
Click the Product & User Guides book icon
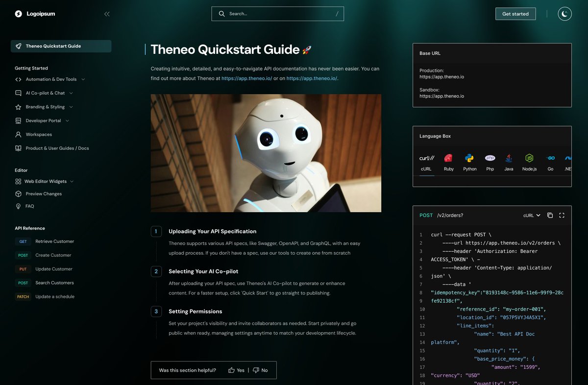click(x=18, y=148)
